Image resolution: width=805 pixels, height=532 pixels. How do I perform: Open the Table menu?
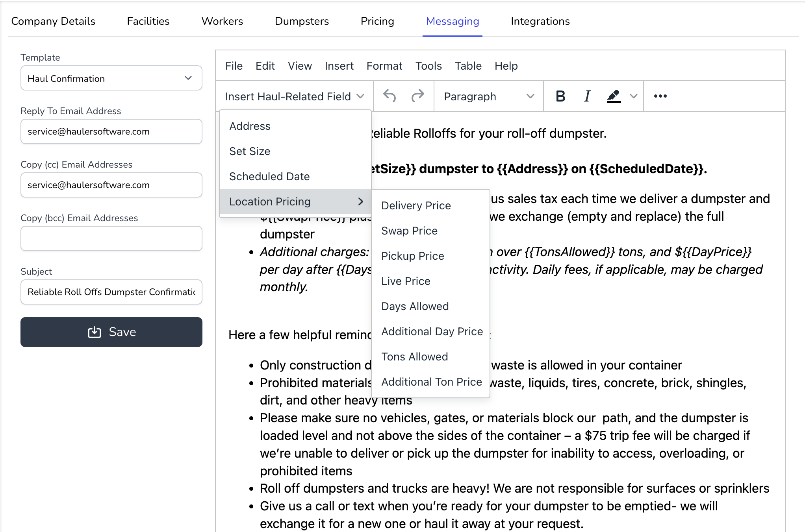468,66
